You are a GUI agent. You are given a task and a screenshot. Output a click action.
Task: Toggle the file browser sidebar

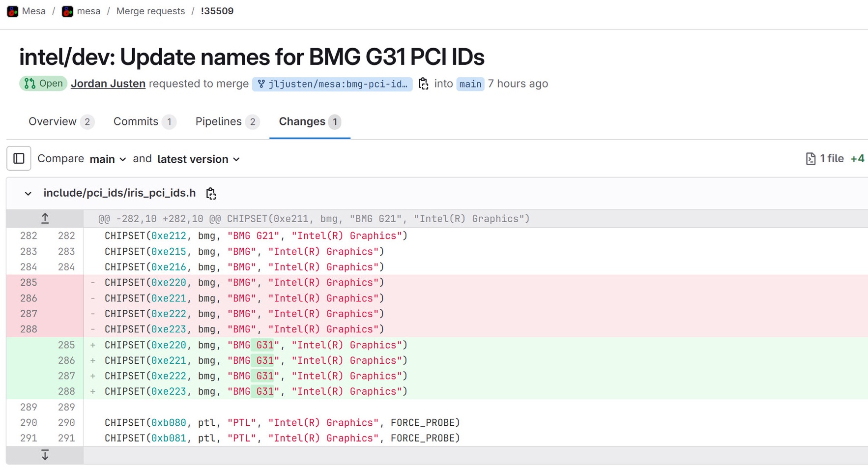click(19, 158)
